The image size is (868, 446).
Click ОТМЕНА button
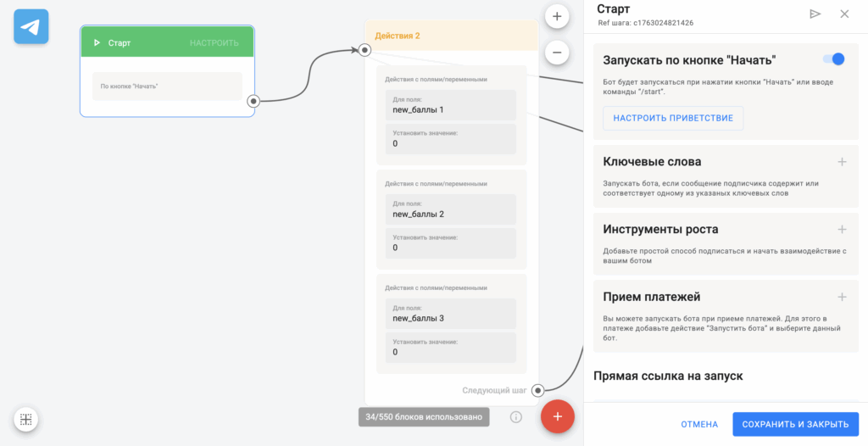click(699, 425)
